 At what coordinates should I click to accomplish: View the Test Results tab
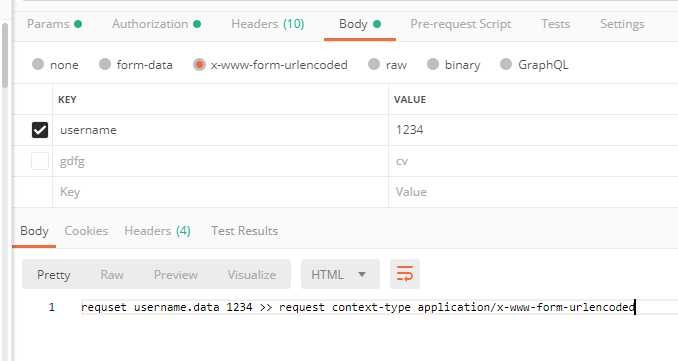244,231
